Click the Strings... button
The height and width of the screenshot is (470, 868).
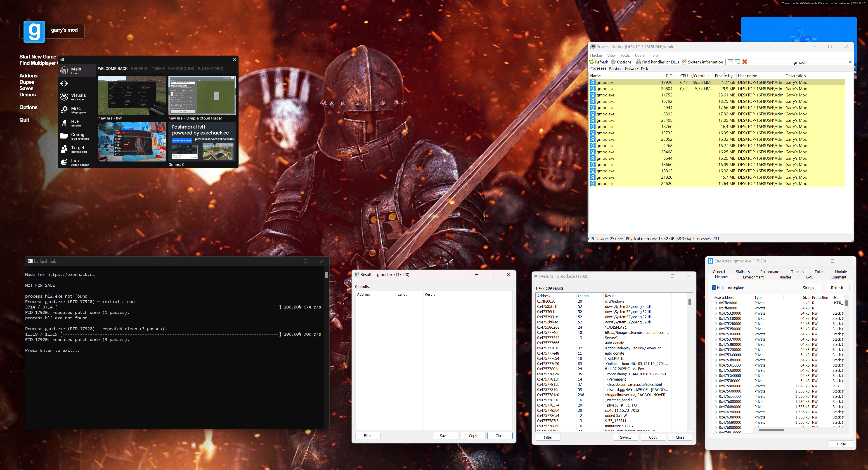pyautogui.click(x=810, y=288)
